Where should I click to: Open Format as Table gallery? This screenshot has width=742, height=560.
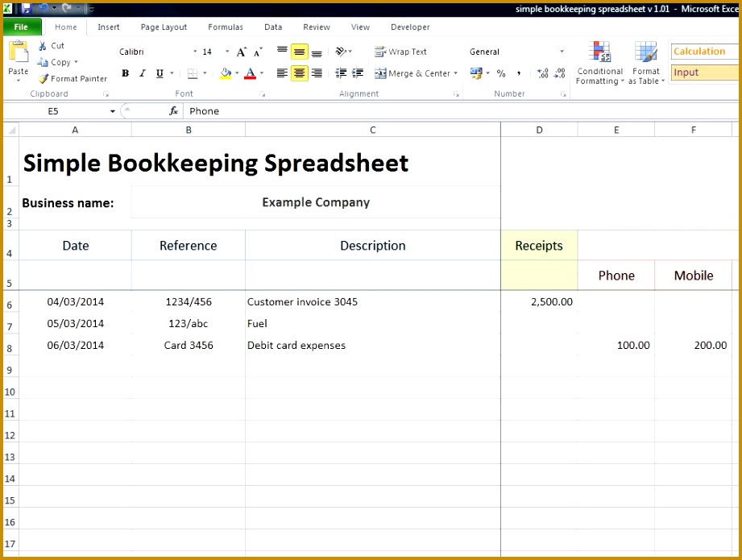coord(646,64)
